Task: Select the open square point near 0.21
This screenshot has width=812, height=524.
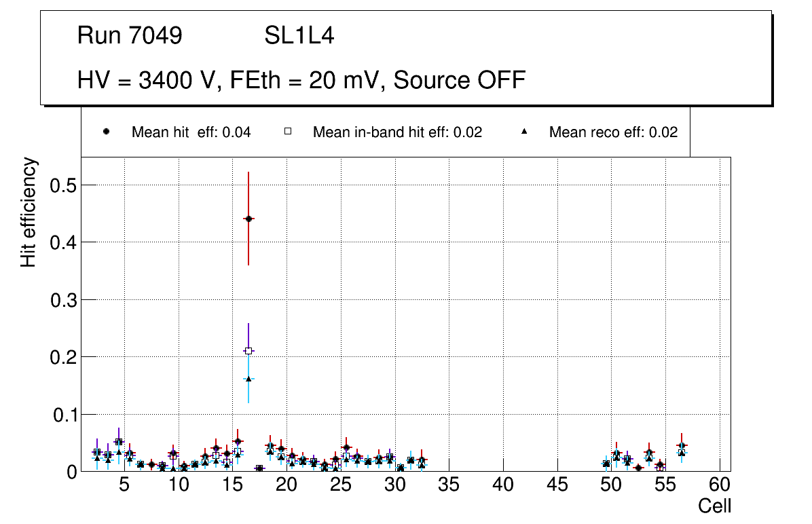Action: point(248,351)
